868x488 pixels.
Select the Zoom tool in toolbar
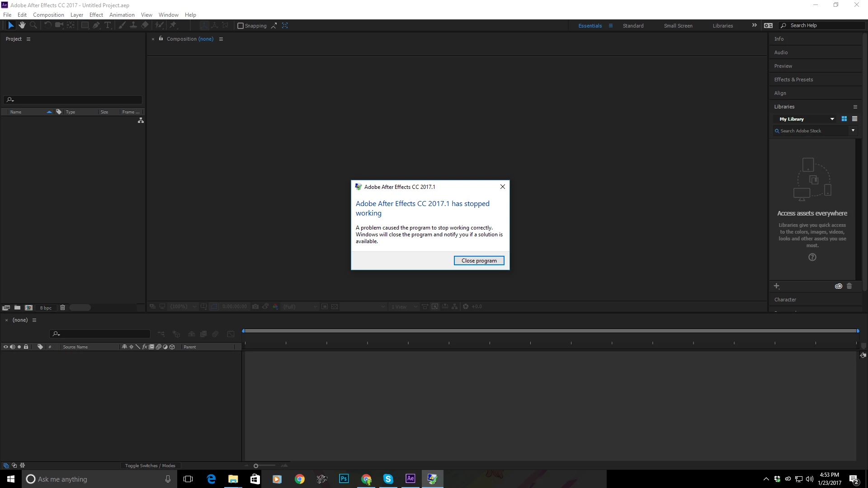(x=33, y=25)
